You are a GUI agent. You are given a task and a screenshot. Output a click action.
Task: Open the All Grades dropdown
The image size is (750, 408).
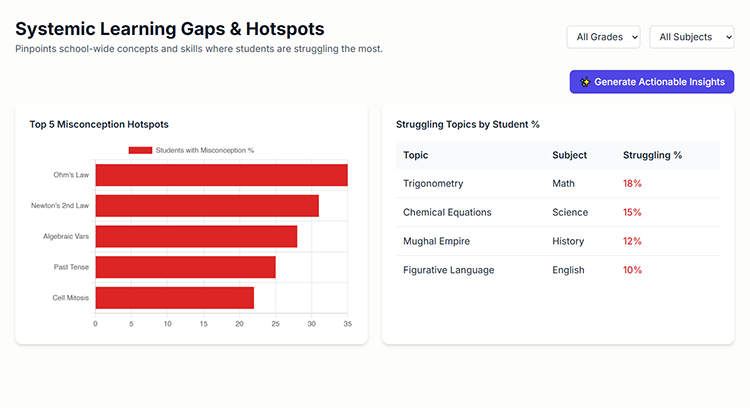click(604, 37)
